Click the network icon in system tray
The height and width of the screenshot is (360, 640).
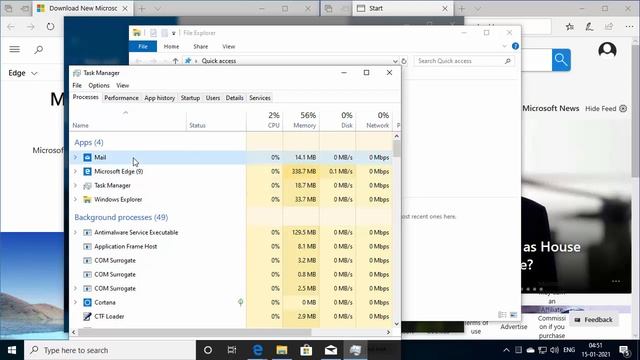(x=542, y=350)
